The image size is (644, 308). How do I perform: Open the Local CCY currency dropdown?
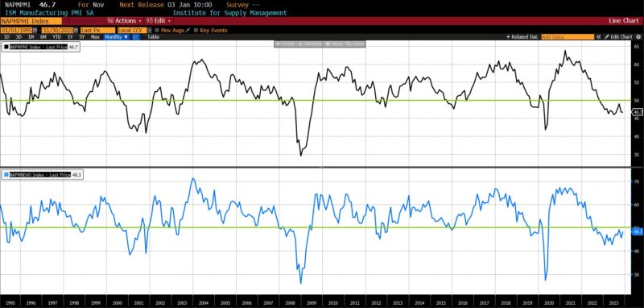pos(134,31)
